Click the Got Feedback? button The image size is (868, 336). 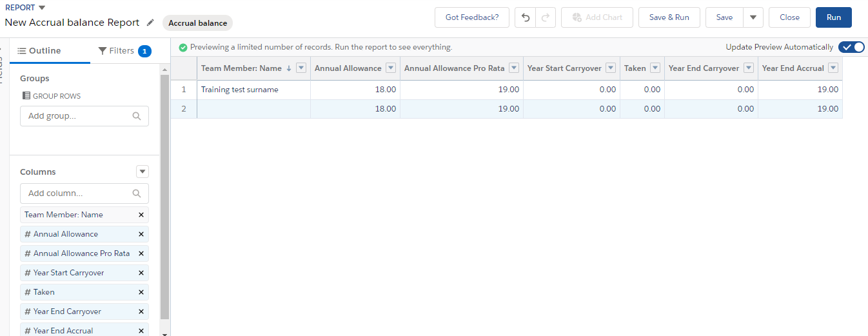pos(471,17)
